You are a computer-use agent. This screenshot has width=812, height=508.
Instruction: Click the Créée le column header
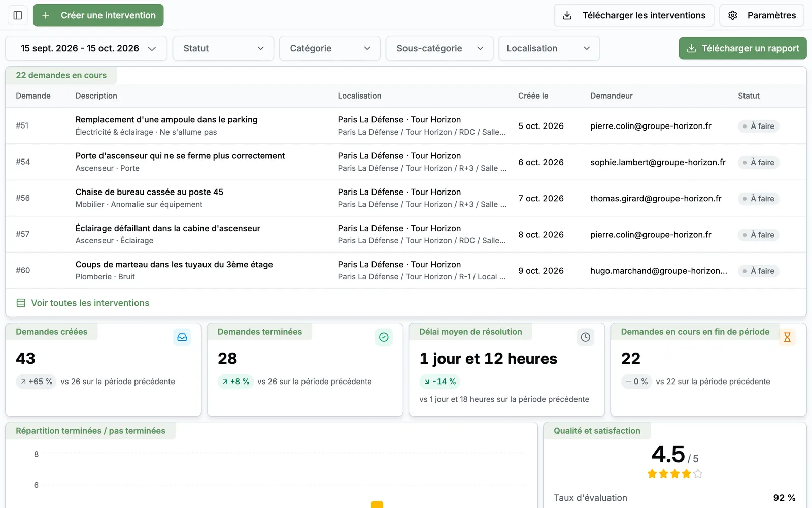533,96
